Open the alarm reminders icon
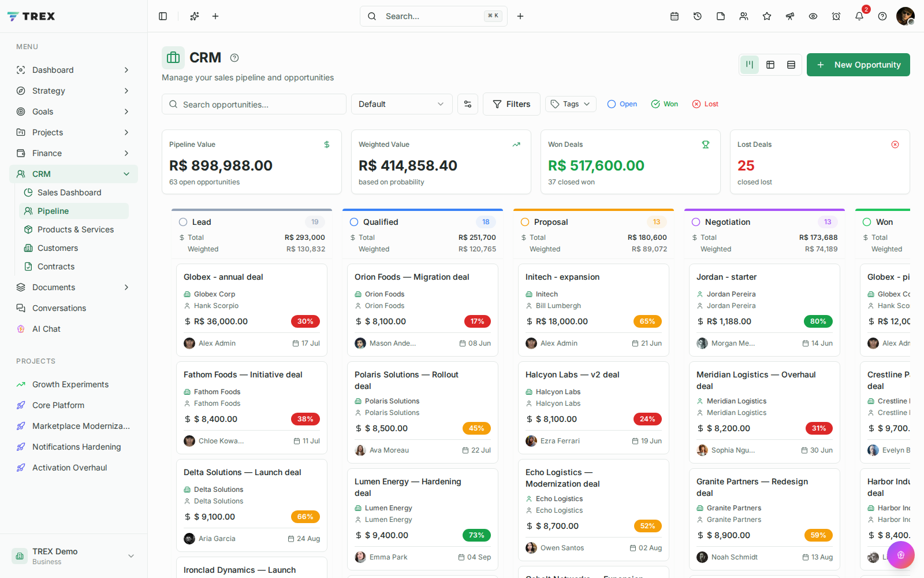The height and width of the screenshot is (578, 924). 836,16
